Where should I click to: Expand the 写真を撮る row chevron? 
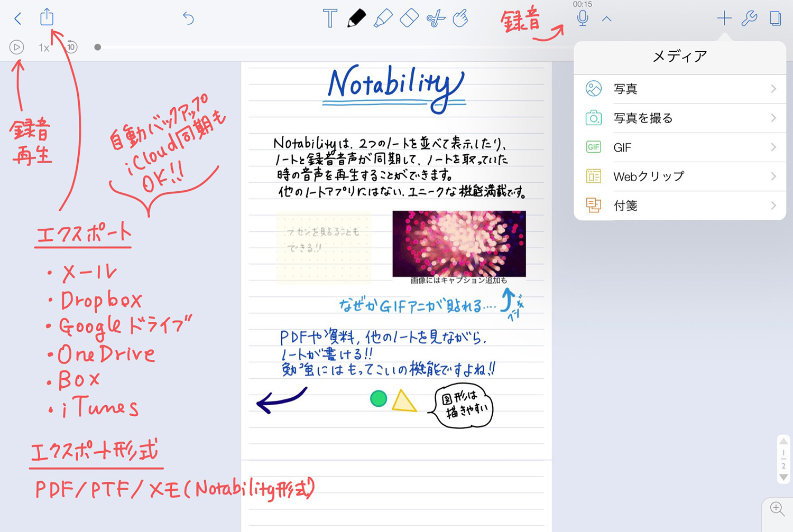click(773, 118)
